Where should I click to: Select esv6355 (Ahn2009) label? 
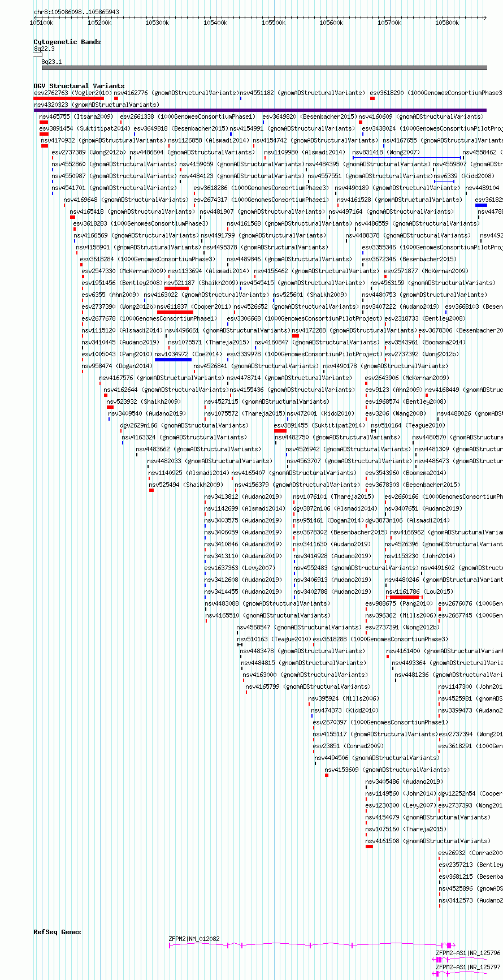tap(110, 295)
